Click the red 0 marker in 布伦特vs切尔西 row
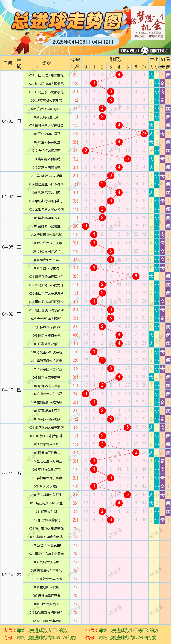This screenshot has height=644, width=171. point(86,150)
